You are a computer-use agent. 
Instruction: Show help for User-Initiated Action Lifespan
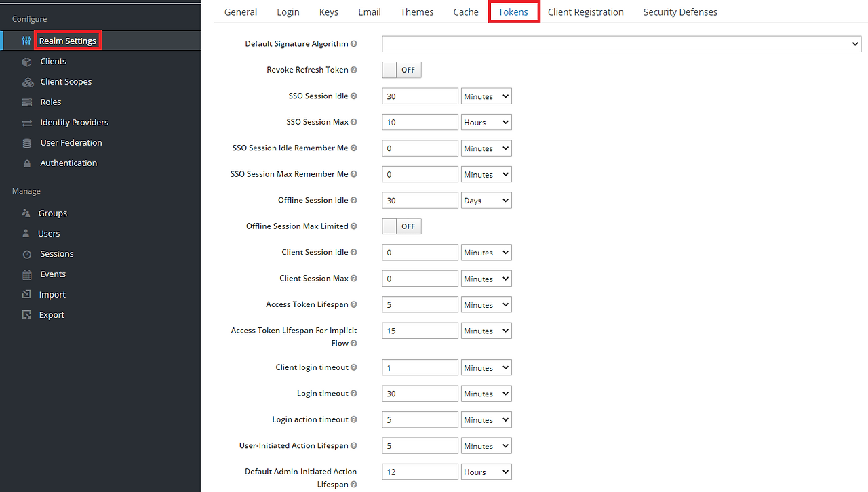[x=354, y=446]
